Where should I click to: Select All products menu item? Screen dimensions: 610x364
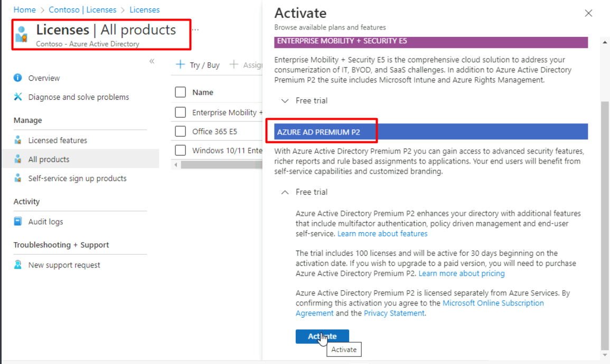click(80, 159)
